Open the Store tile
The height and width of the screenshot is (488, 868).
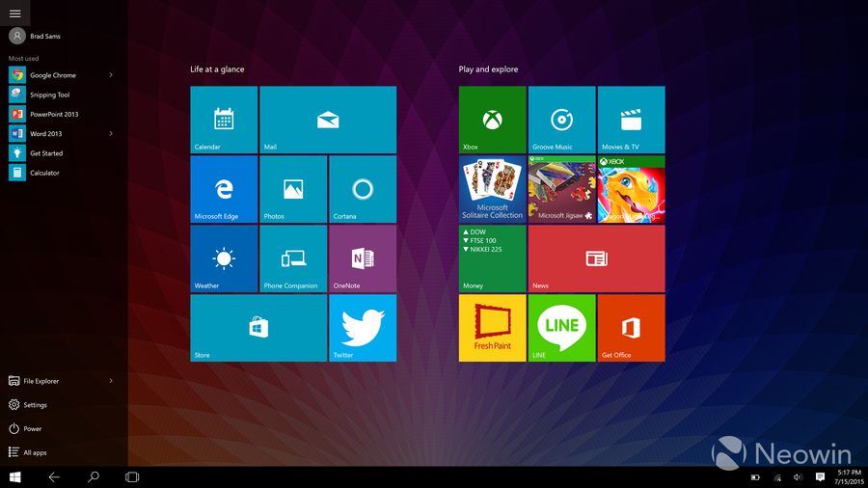[258, 328]
